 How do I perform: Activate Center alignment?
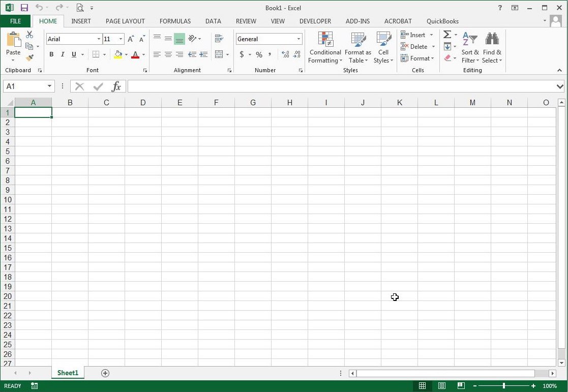[x=168, y=54]
